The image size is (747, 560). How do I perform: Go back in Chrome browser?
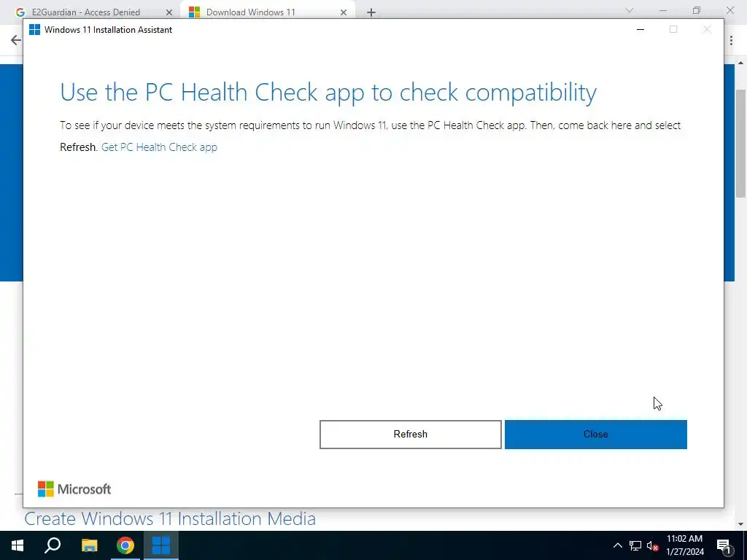[x=16, y=40]
